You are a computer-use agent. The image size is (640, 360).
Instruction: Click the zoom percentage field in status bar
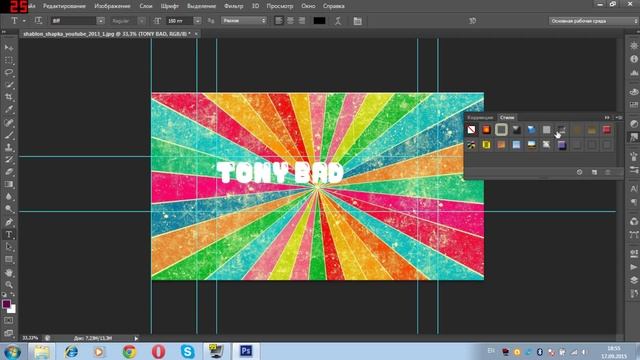pos(30,338)
